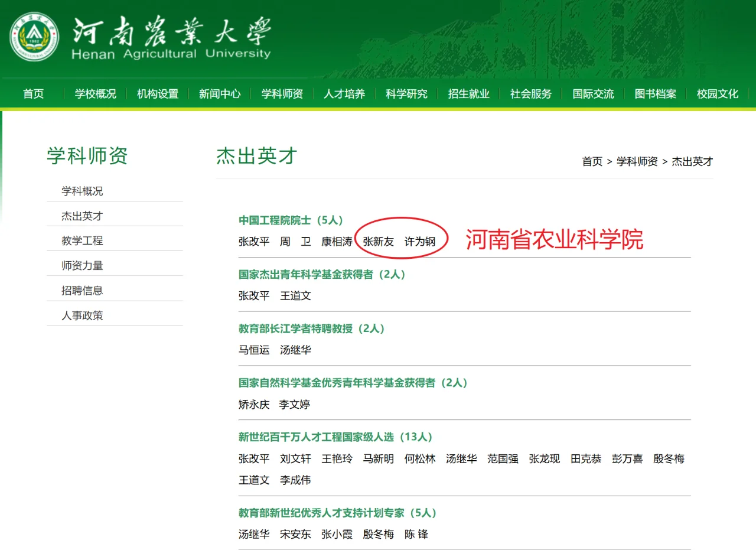Click the name 张新友
Image resolution: width=756 pixels, height=550 pixels.
click(x=378, y=242)
